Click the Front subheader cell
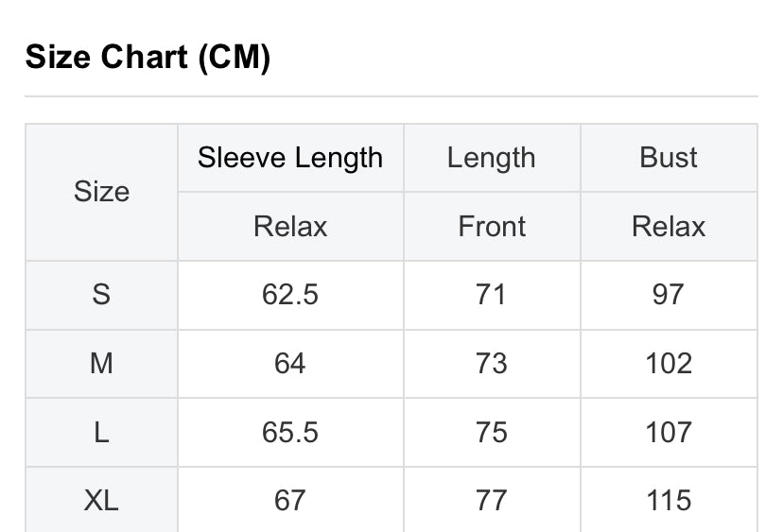Screen dimensions: 783x532 492,227
